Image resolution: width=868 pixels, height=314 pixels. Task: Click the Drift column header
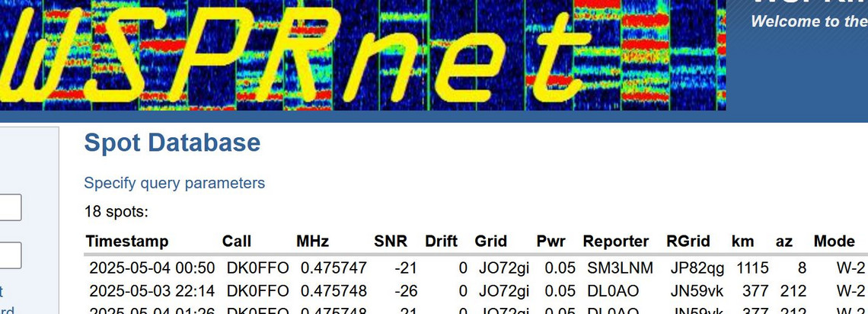441,242
